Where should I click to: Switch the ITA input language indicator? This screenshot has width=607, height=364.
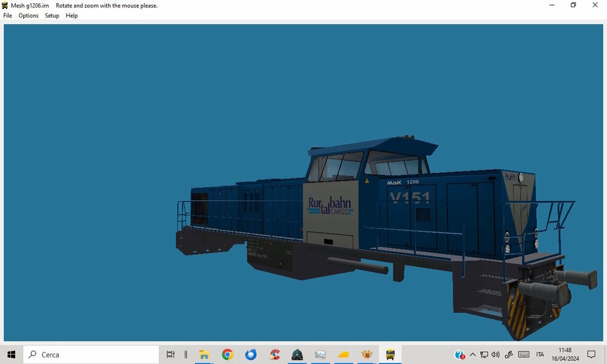point(540,354)
